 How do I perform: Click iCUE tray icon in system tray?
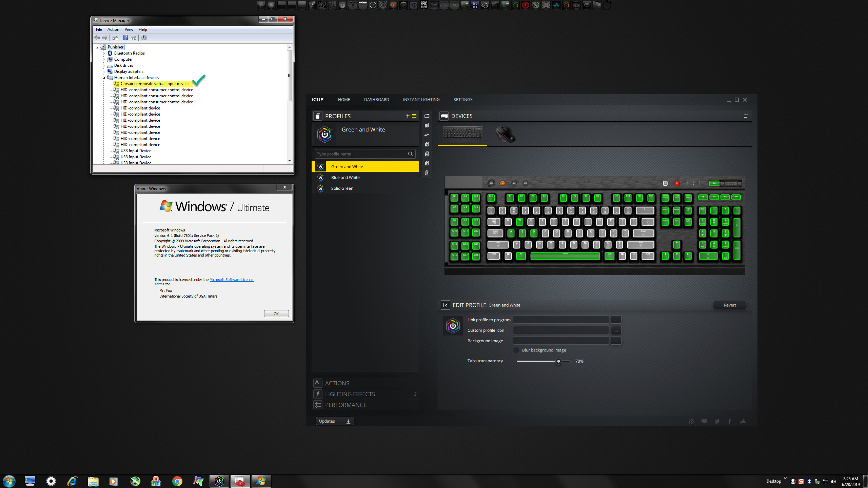(x=793, y=482)
